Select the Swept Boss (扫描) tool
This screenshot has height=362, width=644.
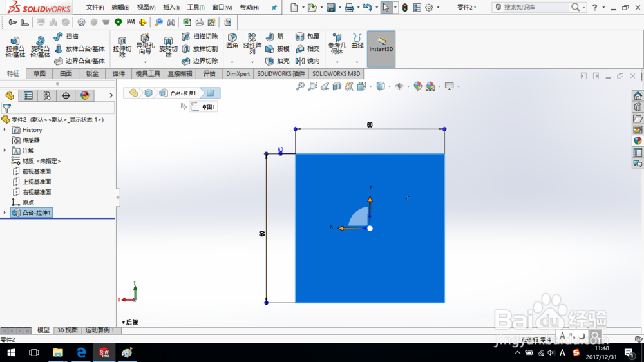66,37
